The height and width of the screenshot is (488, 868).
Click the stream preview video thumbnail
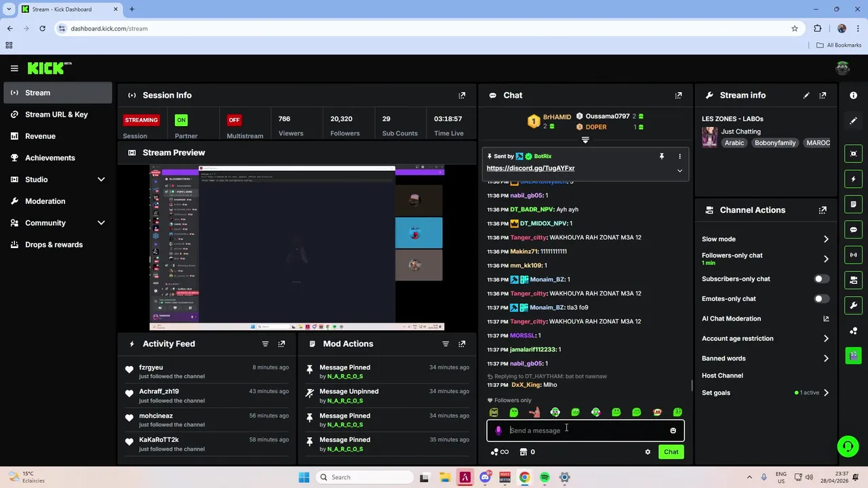point(296,247)
